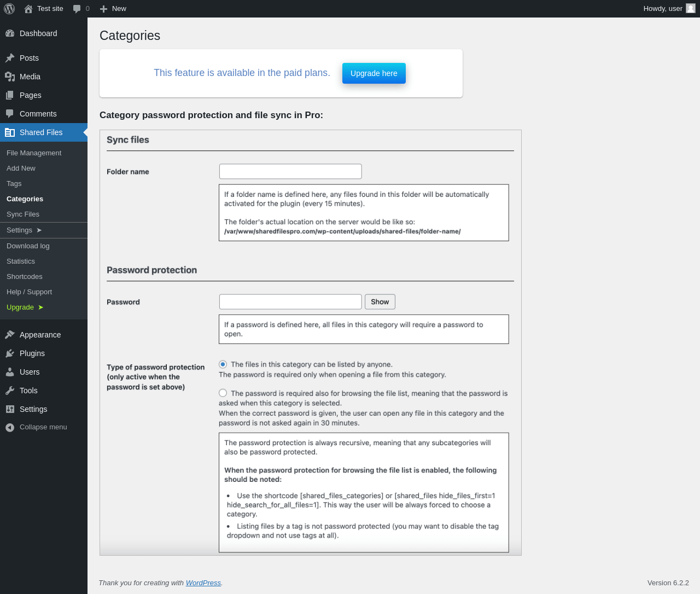Follow the WordPress footer link
This screenshot has height=594, width=700.
coord(203,583)
